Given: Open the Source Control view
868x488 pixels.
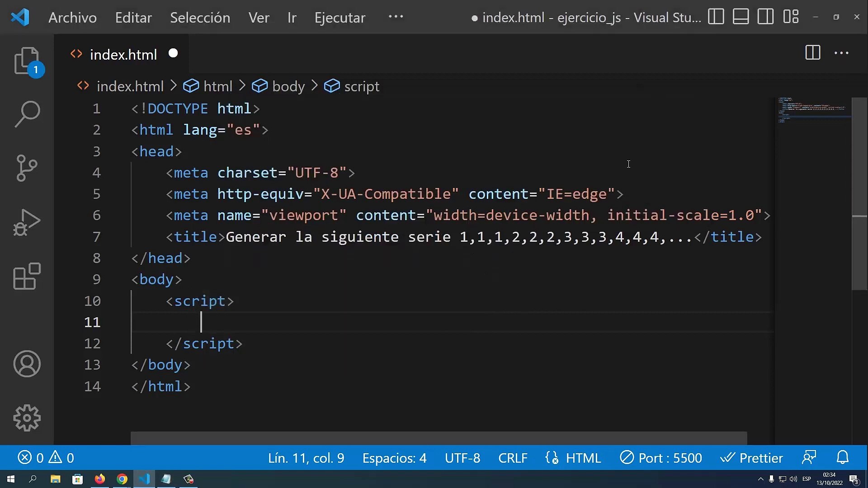Looking at the screenshot, I should 27,168.
